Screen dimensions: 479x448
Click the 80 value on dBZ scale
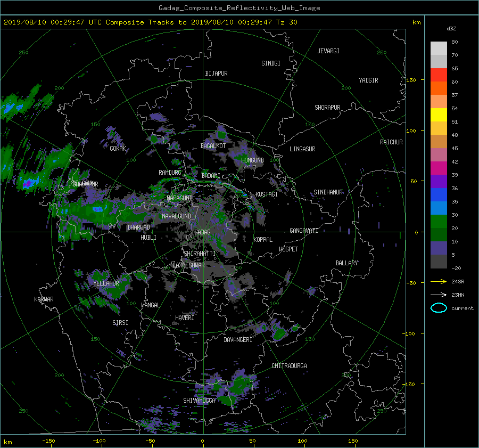point(455,42)
